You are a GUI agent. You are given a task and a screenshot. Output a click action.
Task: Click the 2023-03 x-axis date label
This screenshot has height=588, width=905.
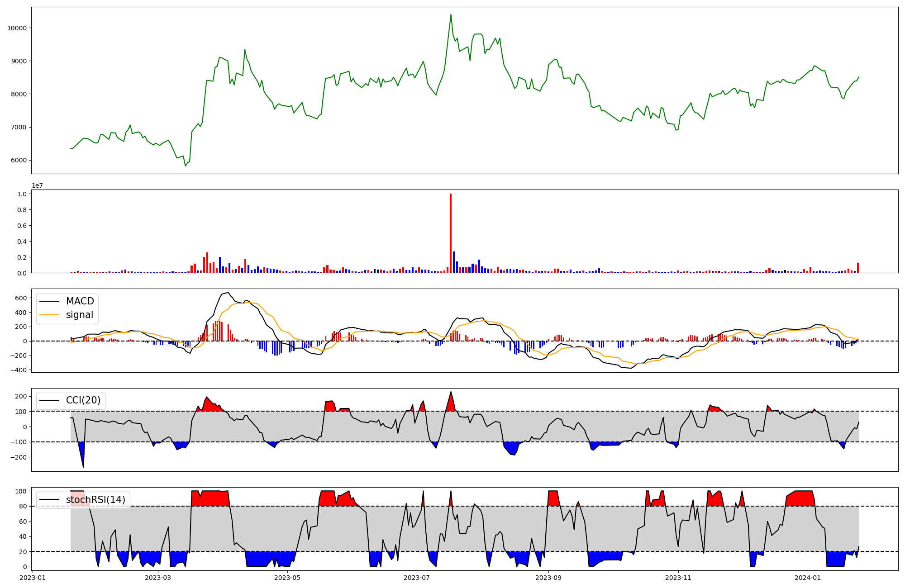(x=158, y=578)
